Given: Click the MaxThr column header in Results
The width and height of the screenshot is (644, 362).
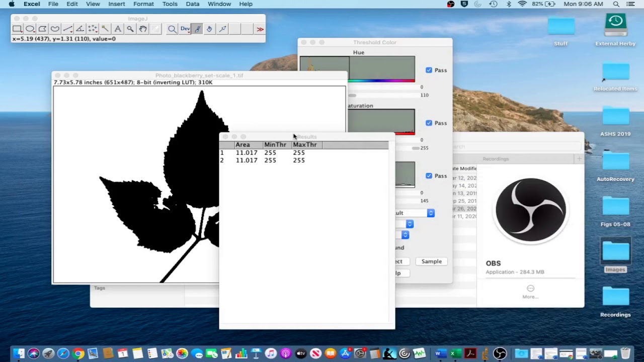Looking at the screenshot, I should click(x=306, y=145).
